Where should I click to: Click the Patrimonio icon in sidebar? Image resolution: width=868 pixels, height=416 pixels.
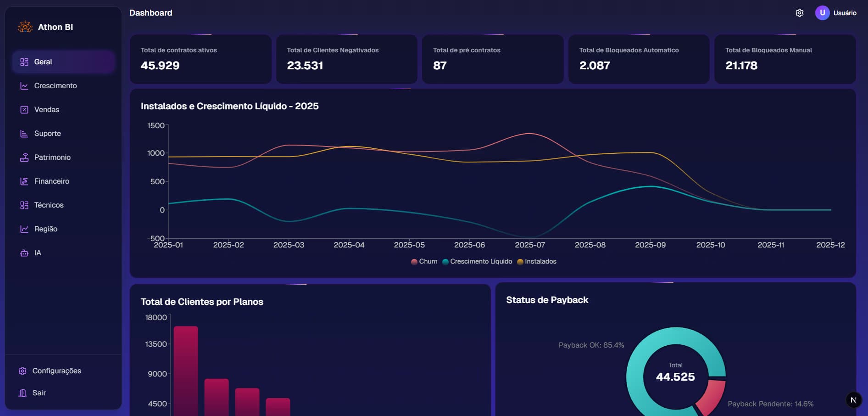click(24, 157)
